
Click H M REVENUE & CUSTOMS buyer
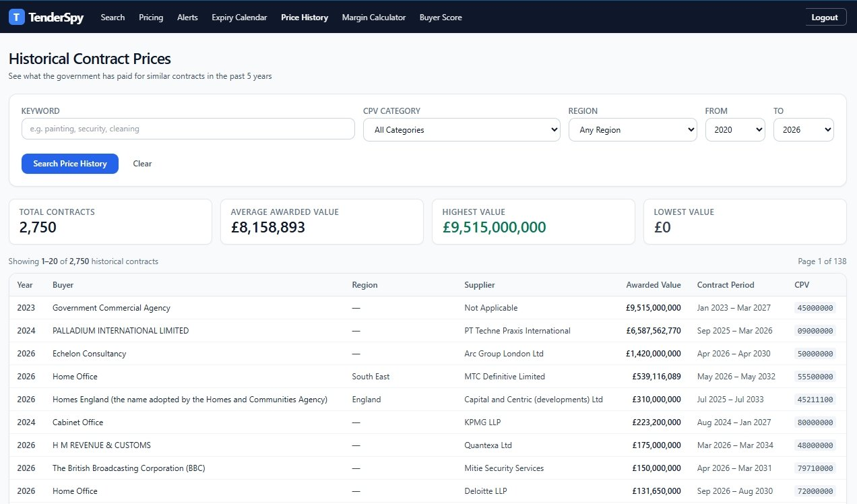[102, 445]
